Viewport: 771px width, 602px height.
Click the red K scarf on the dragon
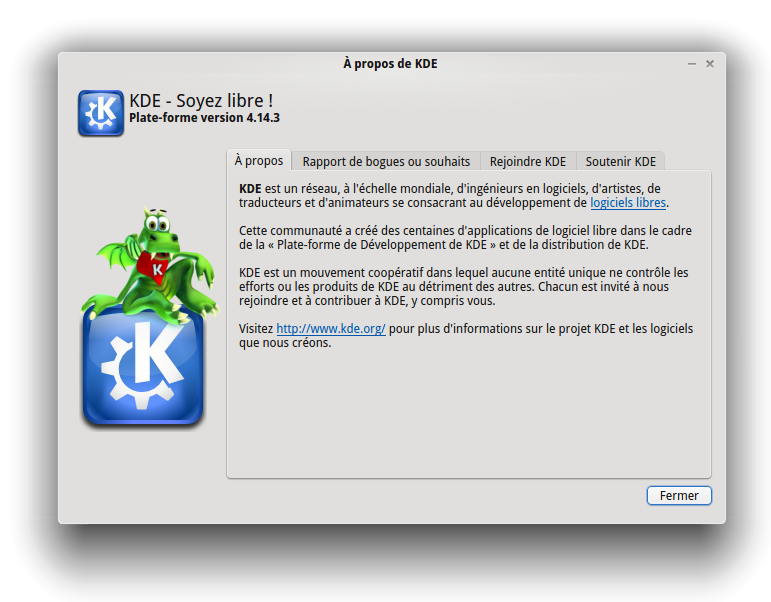(x=156, y=265)
